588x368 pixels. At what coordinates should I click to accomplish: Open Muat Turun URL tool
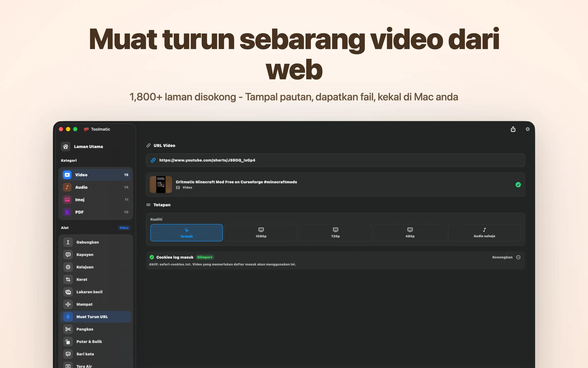click(96, 317)
